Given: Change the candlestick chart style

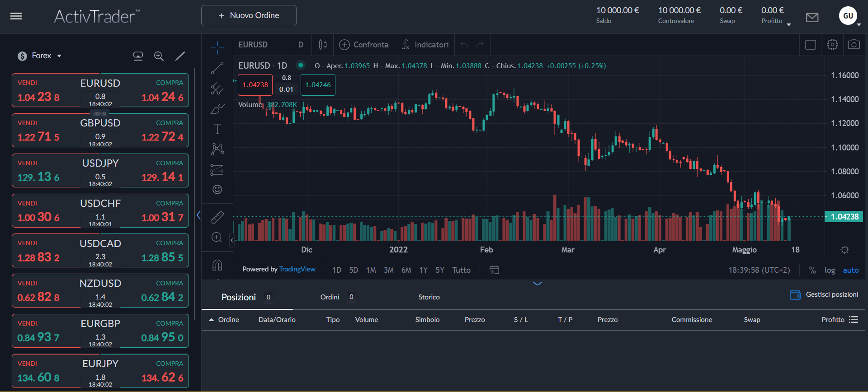Looking at the screenshot, I should (x=323, y=45).
